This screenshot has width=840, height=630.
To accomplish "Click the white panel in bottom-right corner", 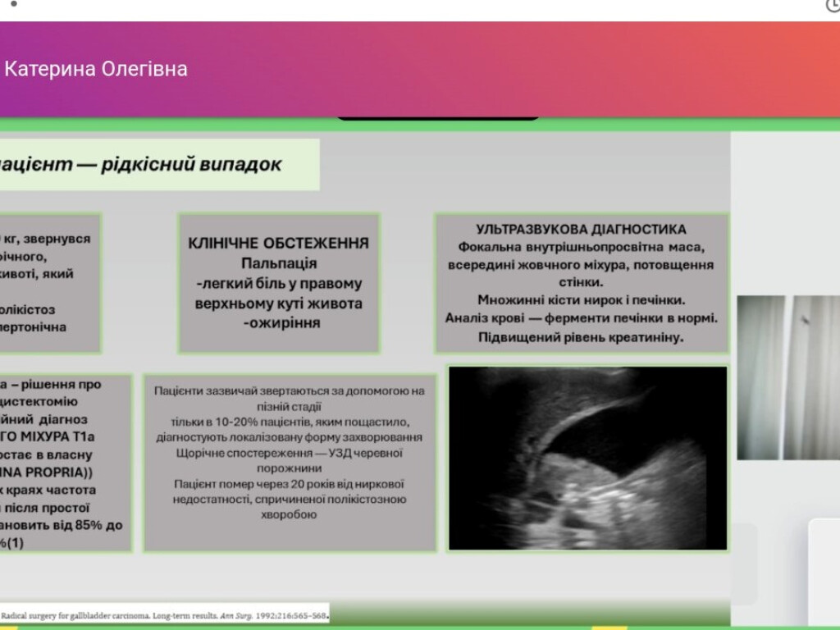I will point(824,573).
